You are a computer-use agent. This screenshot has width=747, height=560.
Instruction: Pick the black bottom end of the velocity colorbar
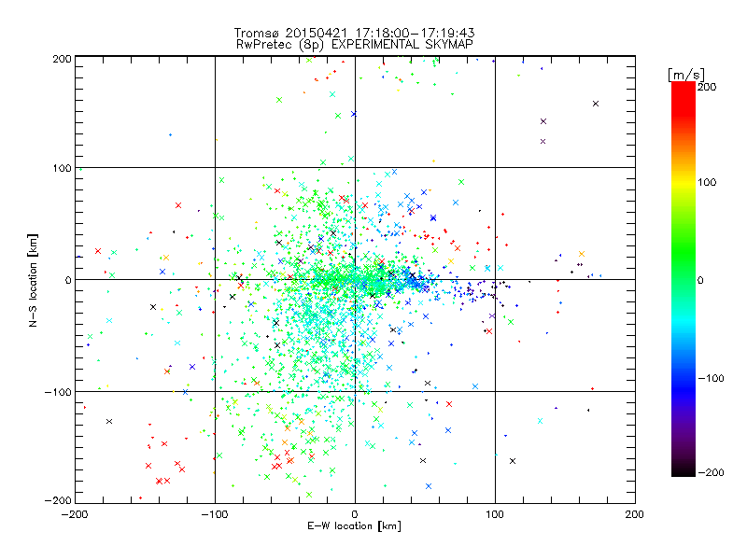(684, 471)
